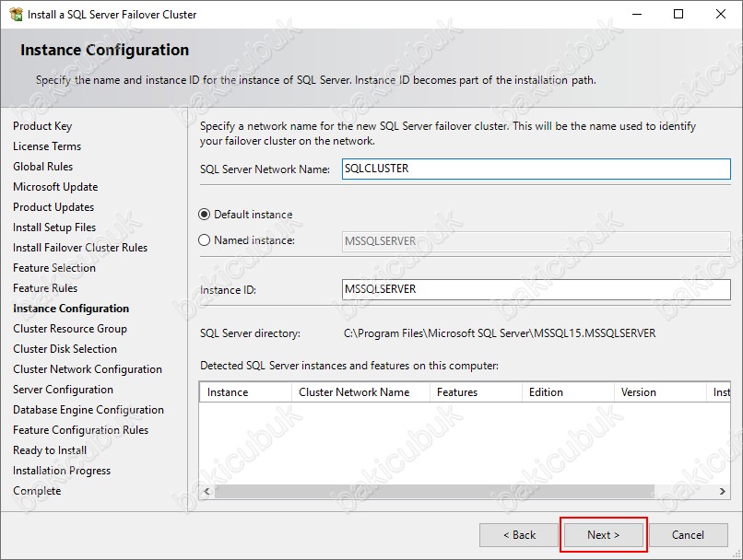Select Cluster Network Configuration step
This screenshot has width=743, height=560.
[88, 369]
